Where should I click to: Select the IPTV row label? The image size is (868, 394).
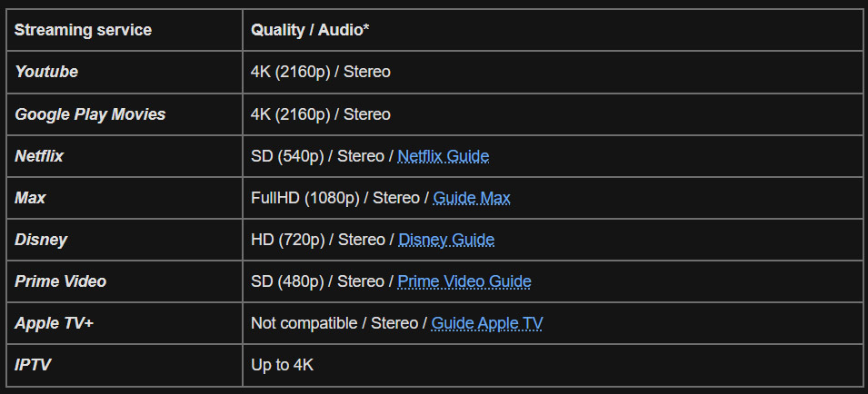coord(34,365)
